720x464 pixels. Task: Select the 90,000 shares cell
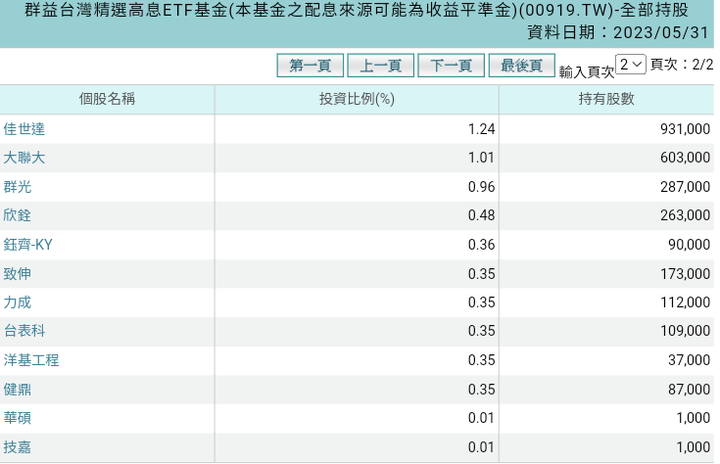pos(606,244)
